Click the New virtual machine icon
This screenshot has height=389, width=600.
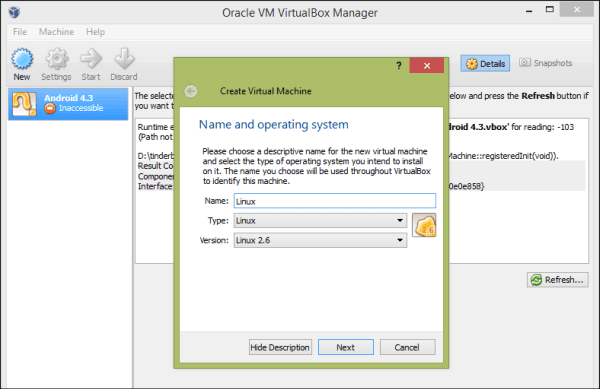(22, 59)
